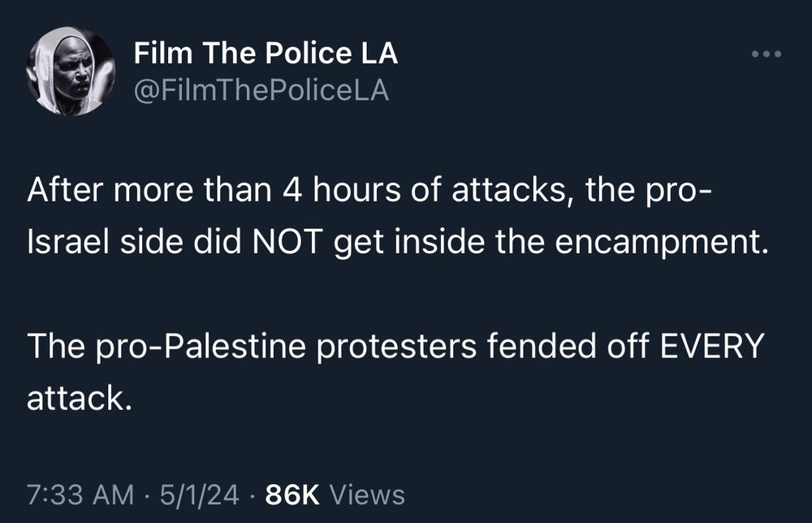The width and height of the screenshot is (812, 523).
Task: Click the capitalized word NOT in the tweet
Action: [x=287, y=242]
